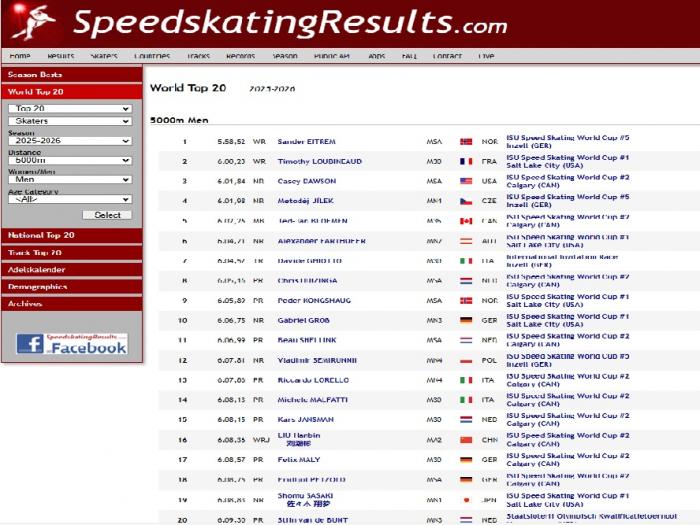Open National Top 20 sidebar section
The image size is (700, 525).
pos(72,235)
